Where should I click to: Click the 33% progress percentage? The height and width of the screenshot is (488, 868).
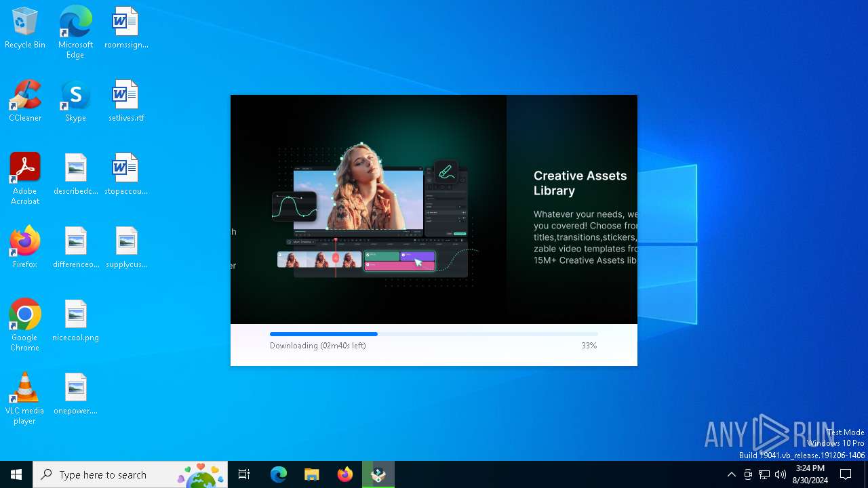tap(589, 346)
